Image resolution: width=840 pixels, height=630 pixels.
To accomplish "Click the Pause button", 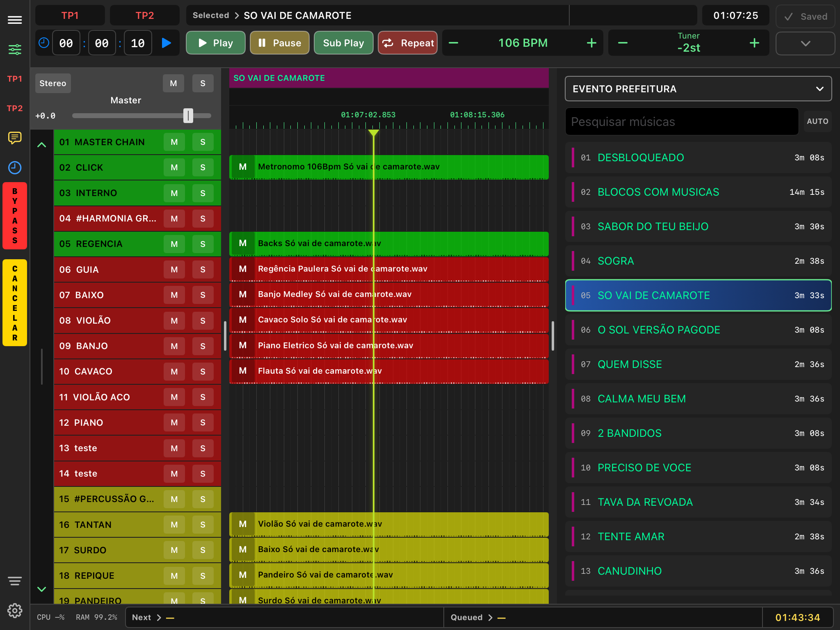I will click(x=280, y=43).
